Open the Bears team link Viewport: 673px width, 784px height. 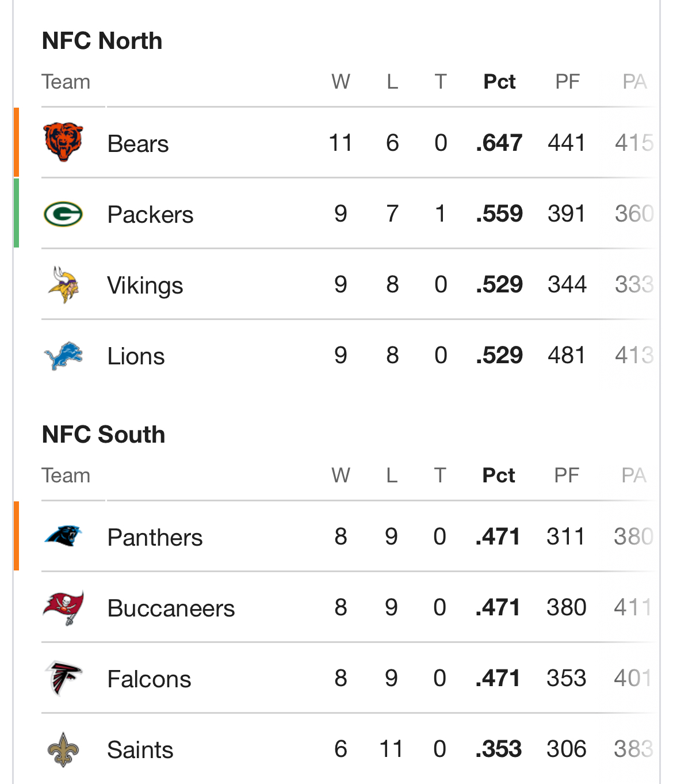[138, 144]
